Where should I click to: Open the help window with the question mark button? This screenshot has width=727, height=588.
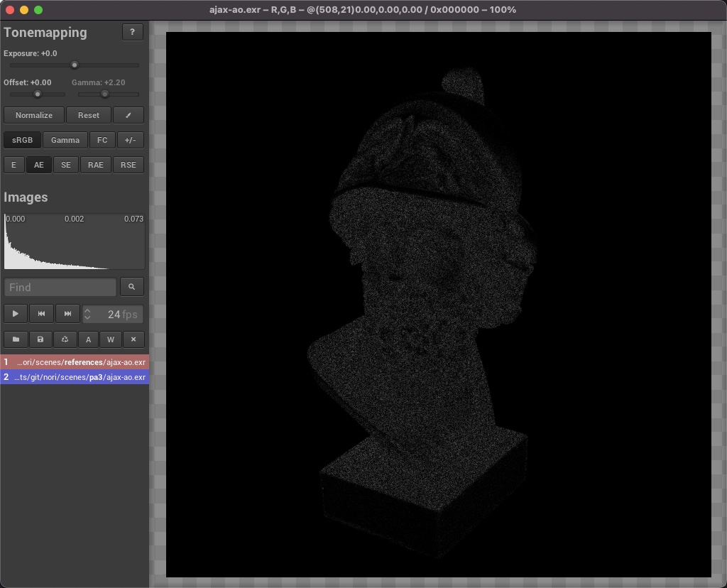point(132,32)
